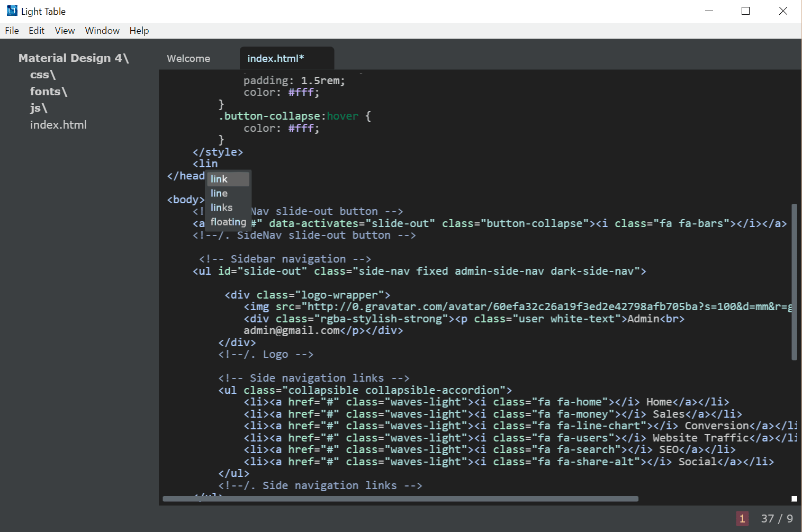Expand the css folder
Screen dimensions: 802x532
click(x=43, y=75)
